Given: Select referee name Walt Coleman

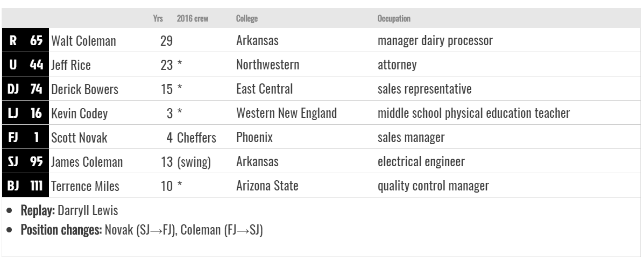Looking at the screenshot, I should 83,41.
